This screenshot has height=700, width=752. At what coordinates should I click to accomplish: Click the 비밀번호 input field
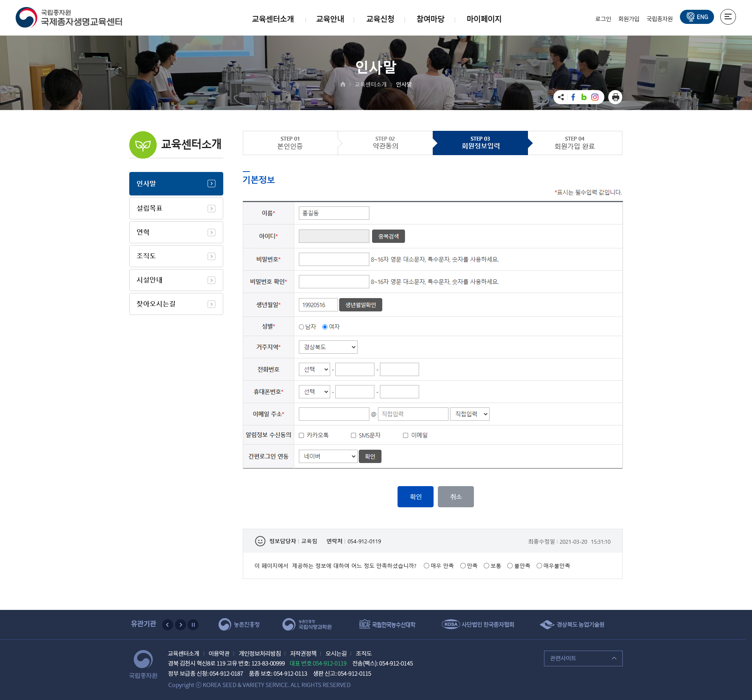coord(334,259)
